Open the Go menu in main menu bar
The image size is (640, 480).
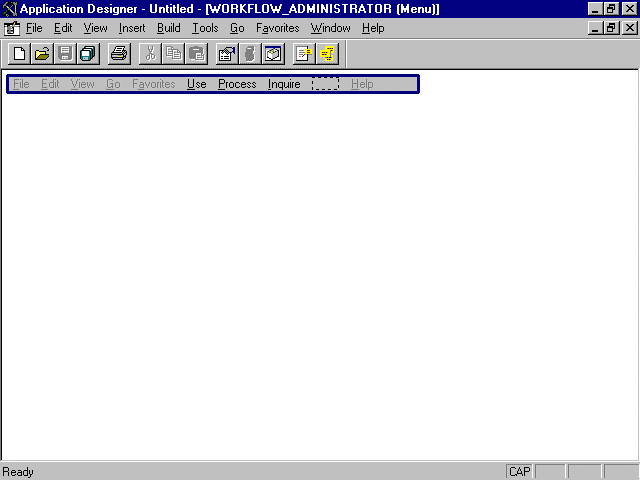click(237, 28)
